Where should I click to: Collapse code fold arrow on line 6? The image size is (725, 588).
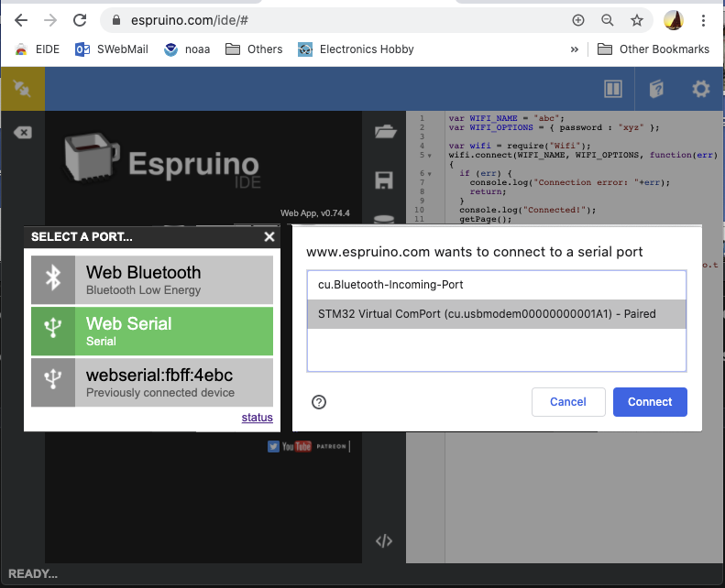point(429,174)
